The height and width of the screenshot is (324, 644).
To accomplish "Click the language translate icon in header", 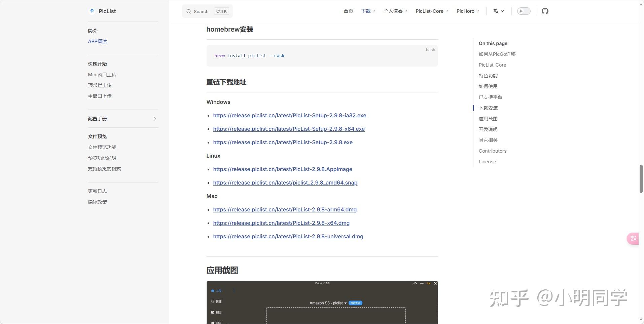I will point(496,11).
